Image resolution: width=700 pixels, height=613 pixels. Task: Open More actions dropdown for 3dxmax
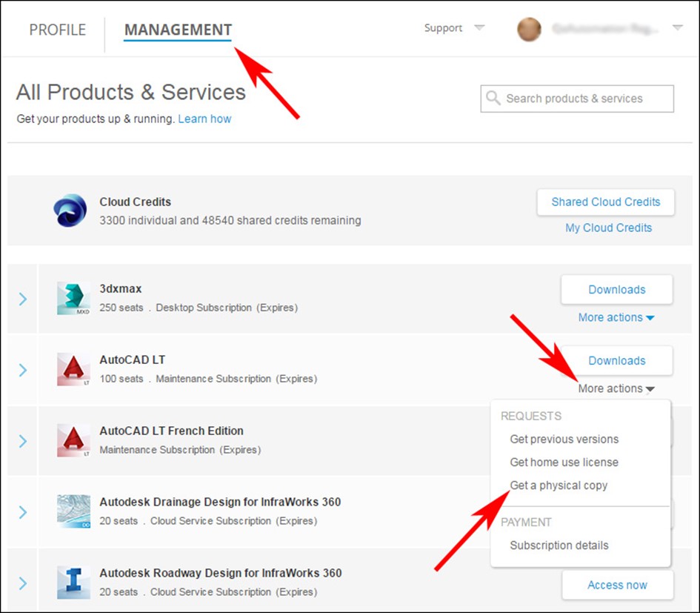tap(616, 317)
